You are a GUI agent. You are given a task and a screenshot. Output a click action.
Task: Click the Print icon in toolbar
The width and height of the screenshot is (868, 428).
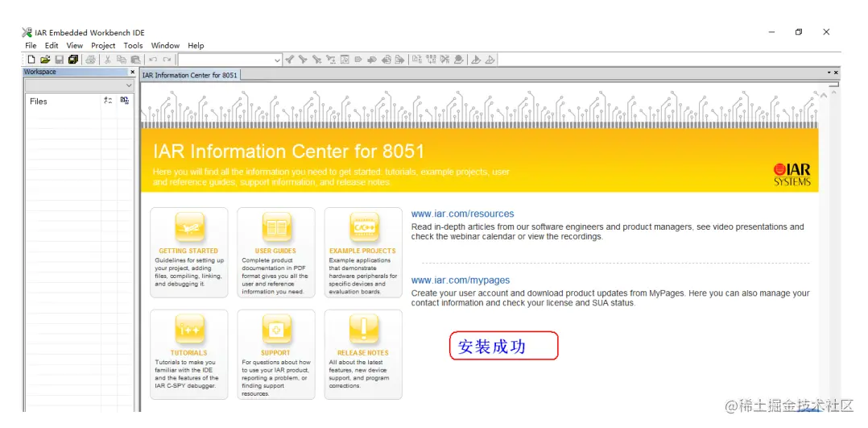coord(91,60)
